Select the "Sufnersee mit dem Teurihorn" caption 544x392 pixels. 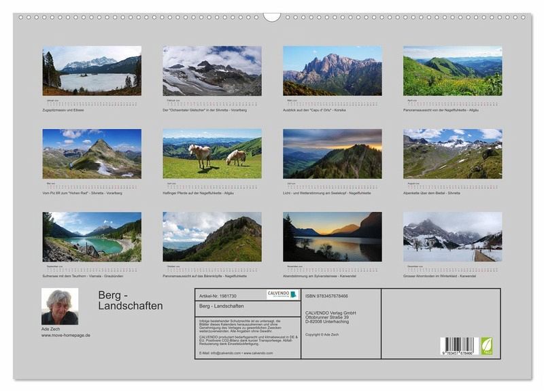coord(82,277)
